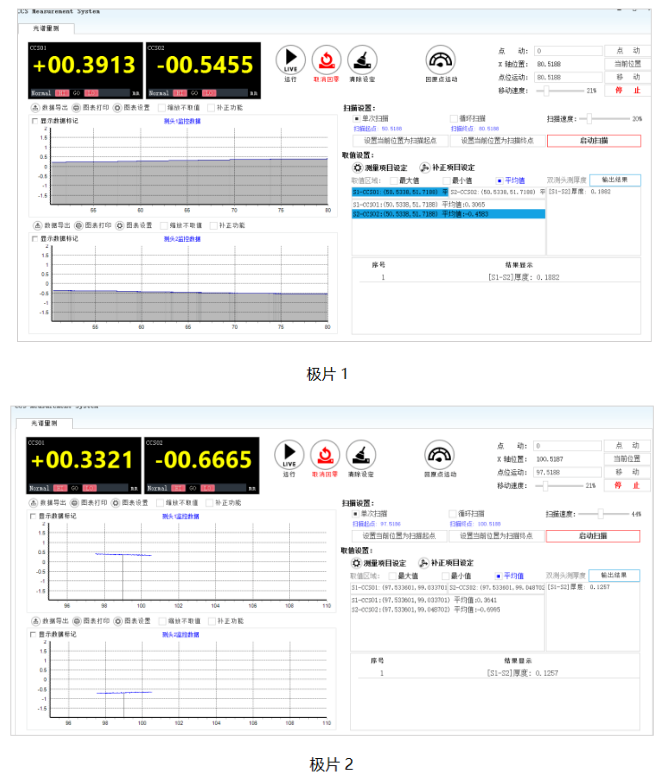
Task: Click the LIVE 运行 play icon in 极片 1 window
Action: point(290,60)
